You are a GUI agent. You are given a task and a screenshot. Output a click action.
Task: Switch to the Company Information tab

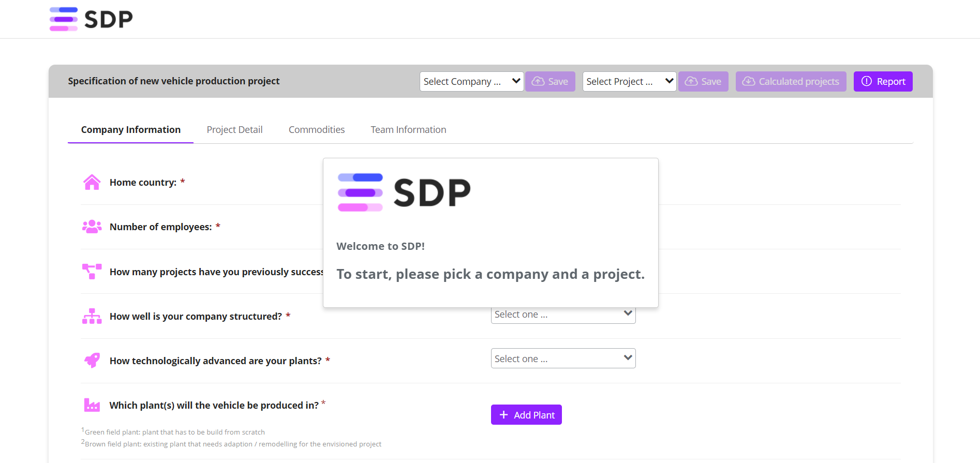pos(131,130)
